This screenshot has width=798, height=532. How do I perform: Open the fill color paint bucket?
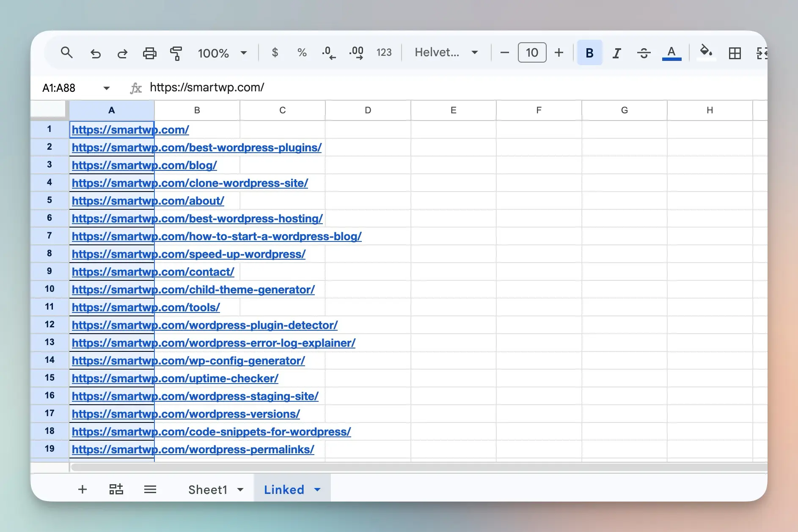[706, 52]
